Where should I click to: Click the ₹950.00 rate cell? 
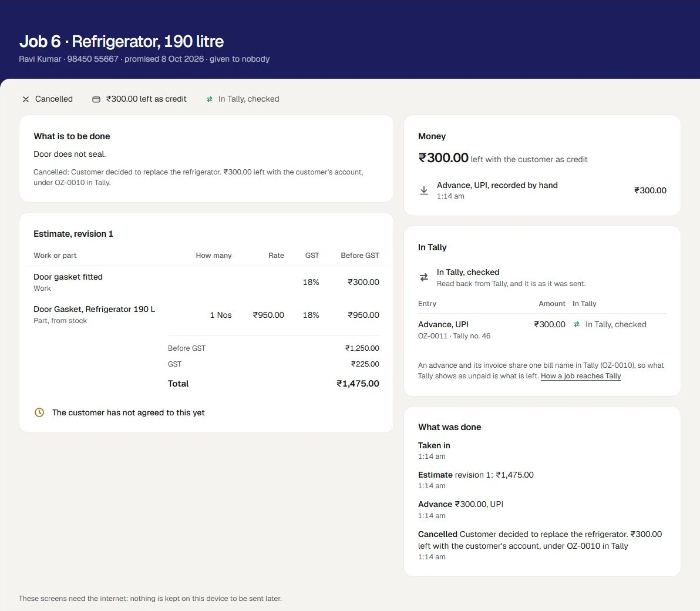point(268,315)
